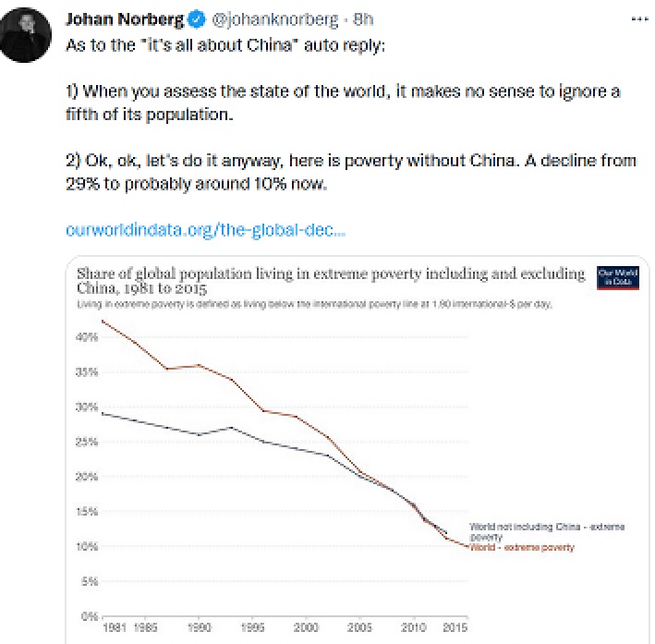
Task: Open the ourworldindata.org link
Action: tap(205, 230)
